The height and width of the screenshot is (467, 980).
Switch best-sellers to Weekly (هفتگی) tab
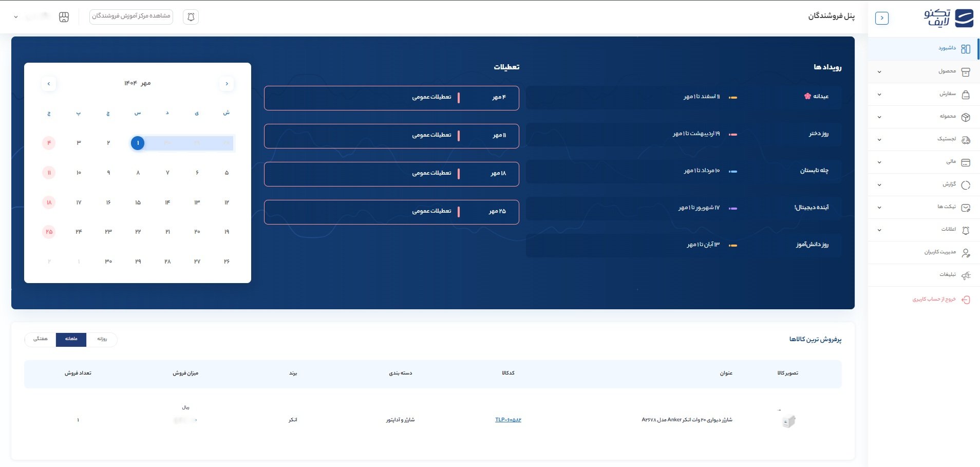(41, 339)
